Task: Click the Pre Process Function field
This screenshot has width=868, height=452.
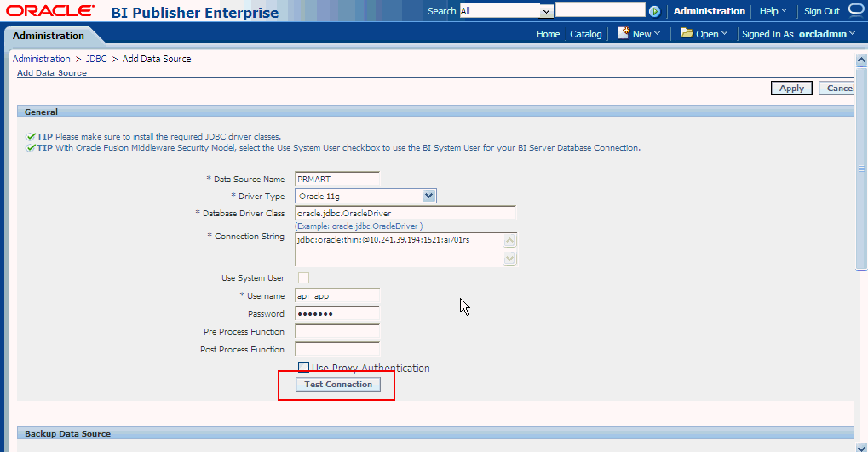Action: pyautogui.click(x=337, y=331)
